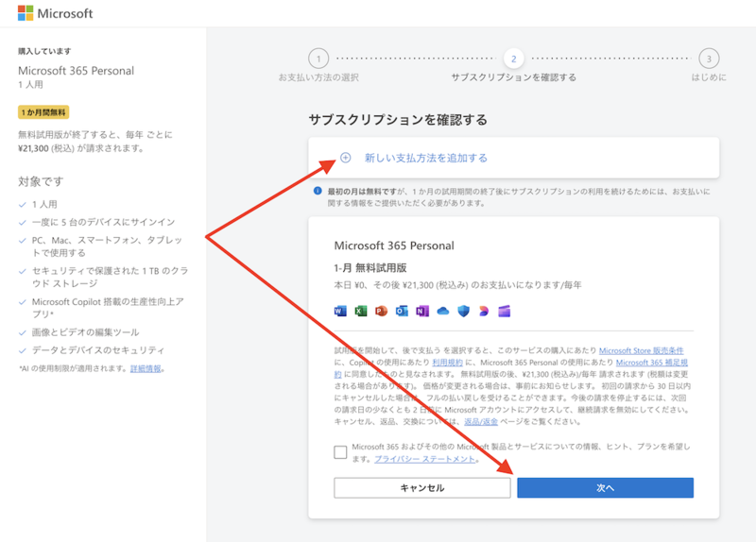The image size is (756, 542).
Task: Click the Excel app icon
Action: (361, 312)
